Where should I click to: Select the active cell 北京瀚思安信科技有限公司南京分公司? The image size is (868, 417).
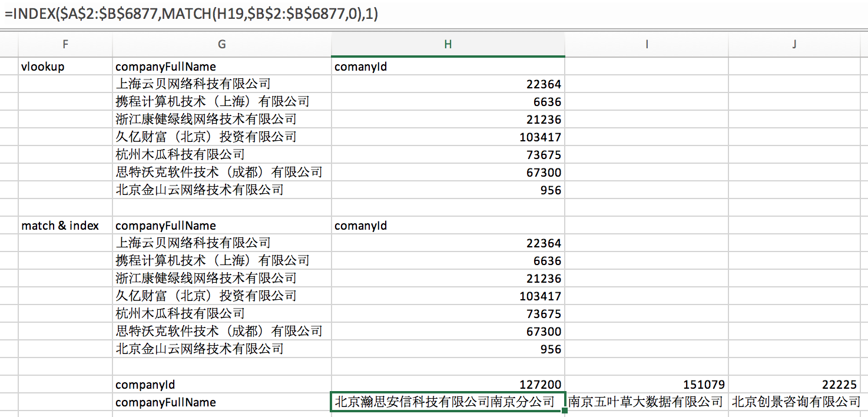[x=448, y=402]
